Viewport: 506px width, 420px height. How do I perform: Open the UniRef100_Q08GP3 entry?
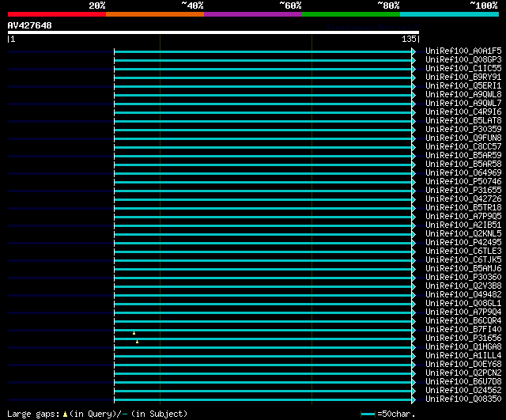[463, 60]
